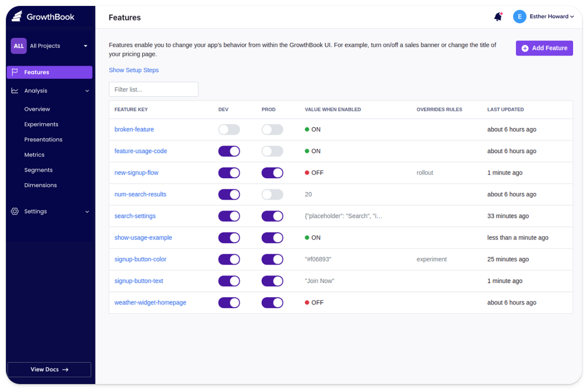
Task: Click the GrowthBook logo icon
Action: coord(16,16)
